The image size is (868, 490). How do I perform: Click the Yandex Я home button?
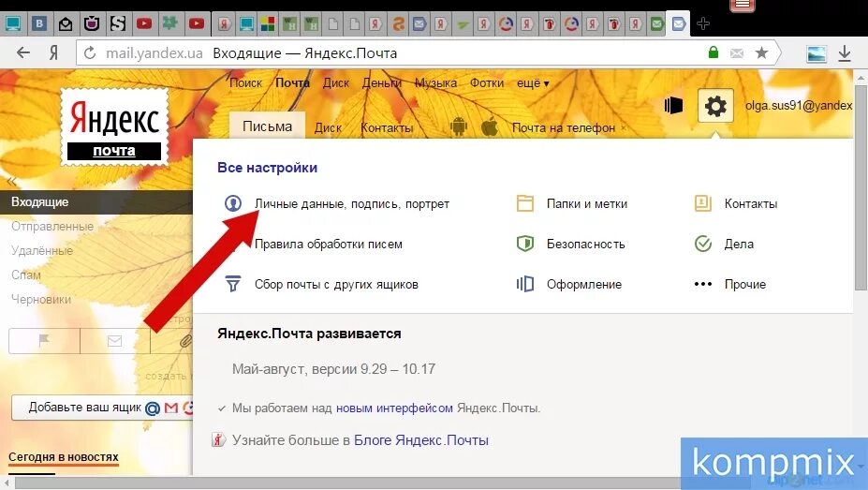click(x=53, y=53)
